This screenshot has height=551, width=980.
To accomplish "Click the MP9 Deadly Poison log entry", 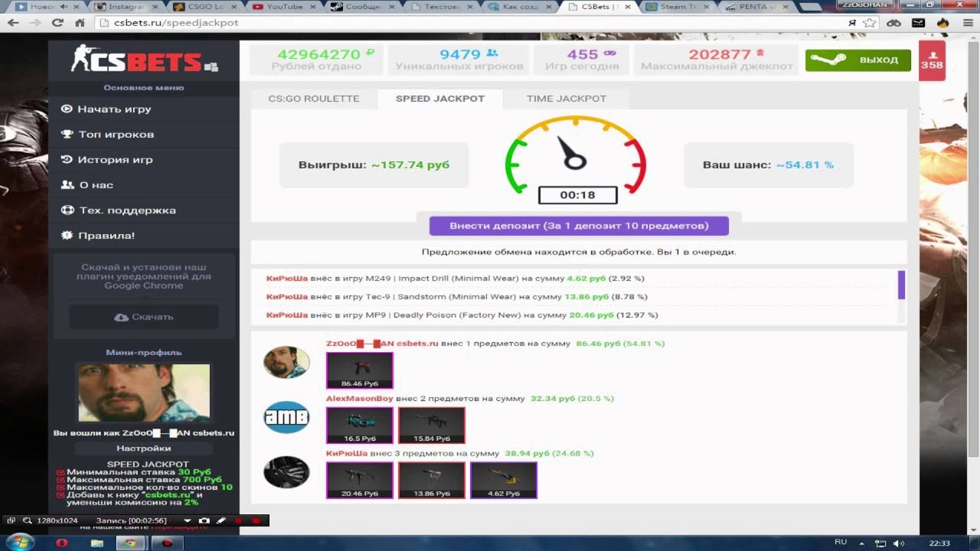I will click(462, 315).
